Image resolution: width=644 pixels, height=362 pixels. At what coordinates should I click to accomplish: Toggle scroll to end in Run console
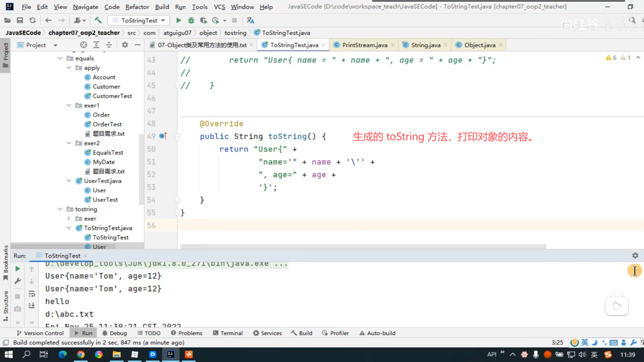[32, 305]
